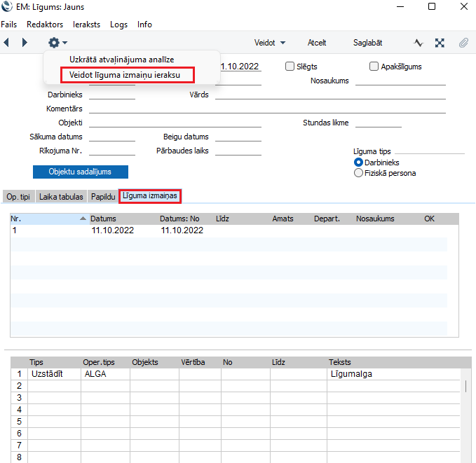
Task: Enable the Slēgts checkbox
Action: (290, 67)
